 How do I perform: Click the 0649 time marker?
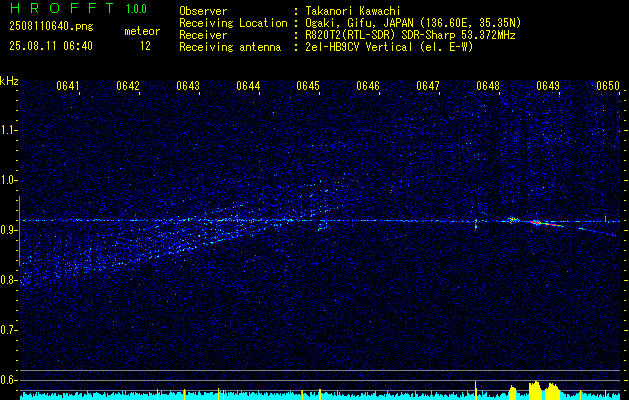[x=548, y=86]
